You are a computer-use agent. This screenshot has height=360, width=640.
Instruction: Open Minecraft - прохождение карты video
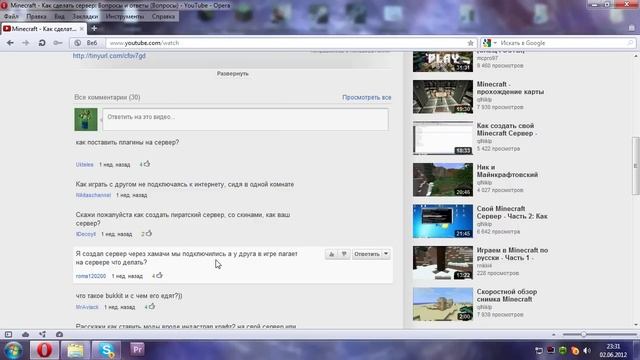[510, 88]
